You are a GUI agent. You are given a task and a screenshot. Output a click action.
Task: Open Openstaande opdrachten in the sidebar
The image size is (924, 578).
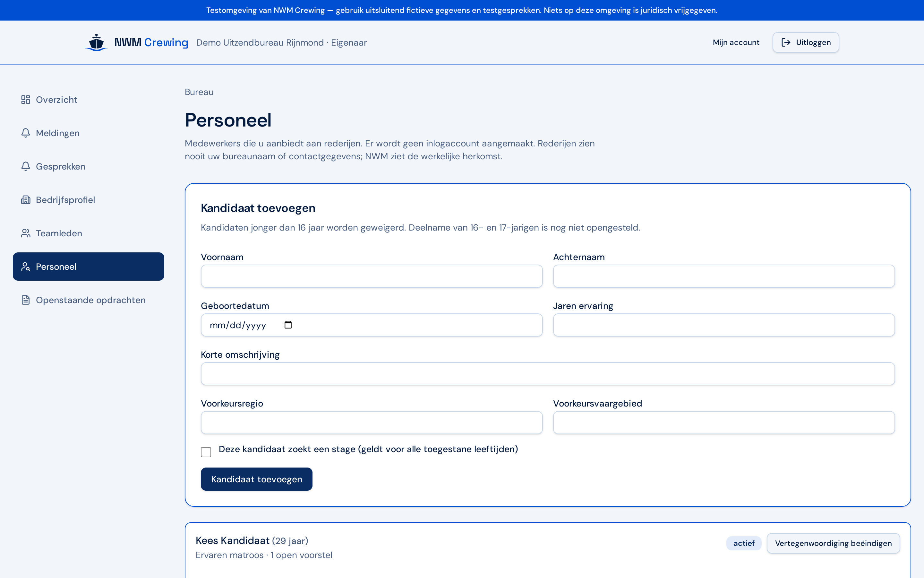click(x=89, y=300)
